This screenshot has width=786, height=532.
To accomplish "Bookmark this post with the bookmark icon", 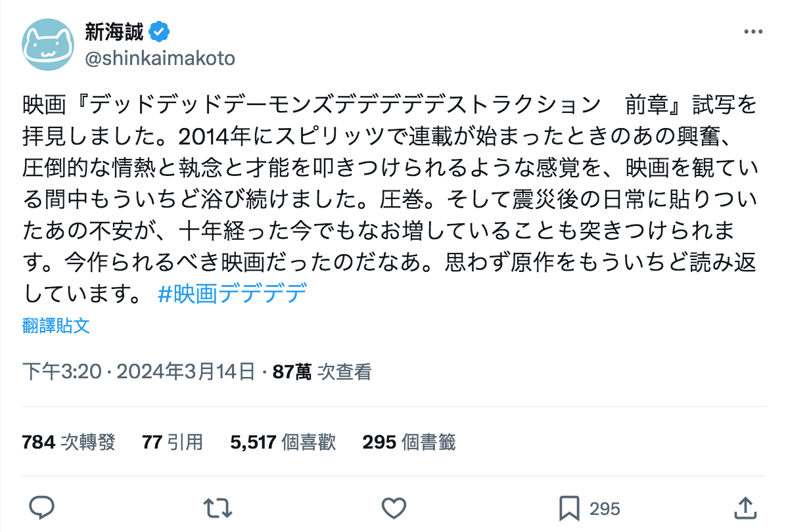I will [569, 508].
